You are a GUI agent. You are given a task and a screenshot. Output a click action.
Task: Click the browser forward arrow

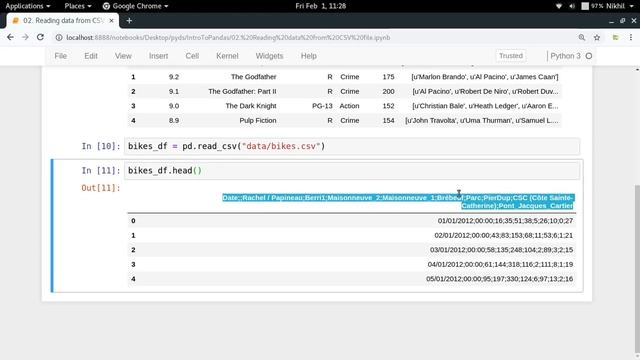[x=25, y=37]
